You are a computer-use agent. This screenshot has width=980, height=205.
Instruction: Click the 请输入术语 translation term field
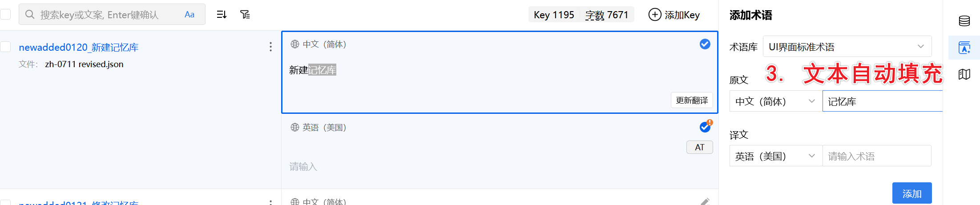click(x=876, y=156)
